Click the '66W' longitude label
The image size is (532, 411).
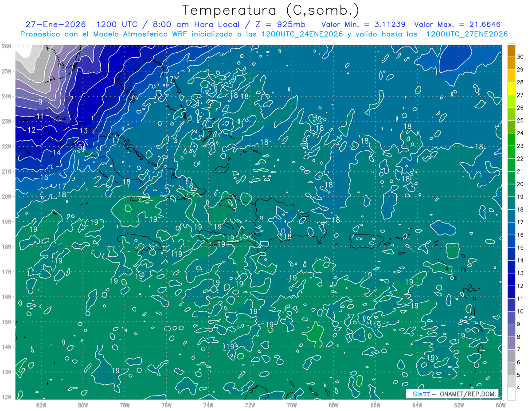pyautogui.click(x=375, y=405)
